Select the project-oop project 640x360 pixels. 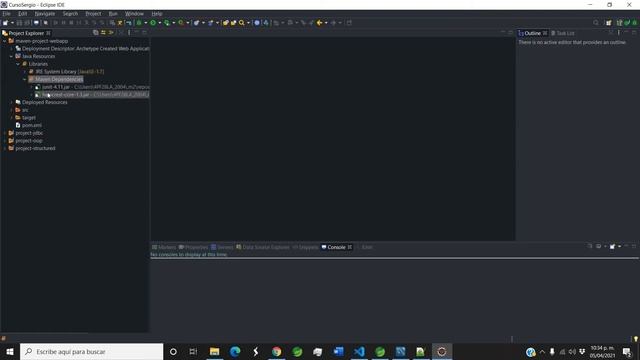click(x=29, y=140)
